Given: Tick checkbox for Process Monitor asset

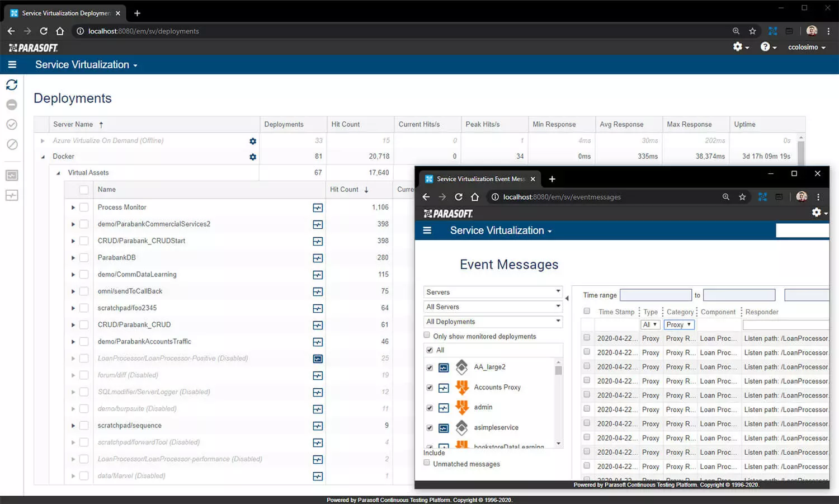Looking at the screenshot, I should tap(84, 208).
